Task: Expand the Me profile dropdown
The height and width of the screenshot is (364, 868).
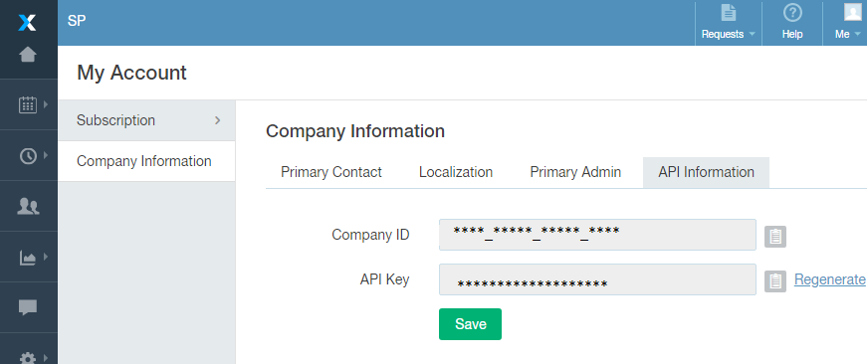Action: (847, 23)
